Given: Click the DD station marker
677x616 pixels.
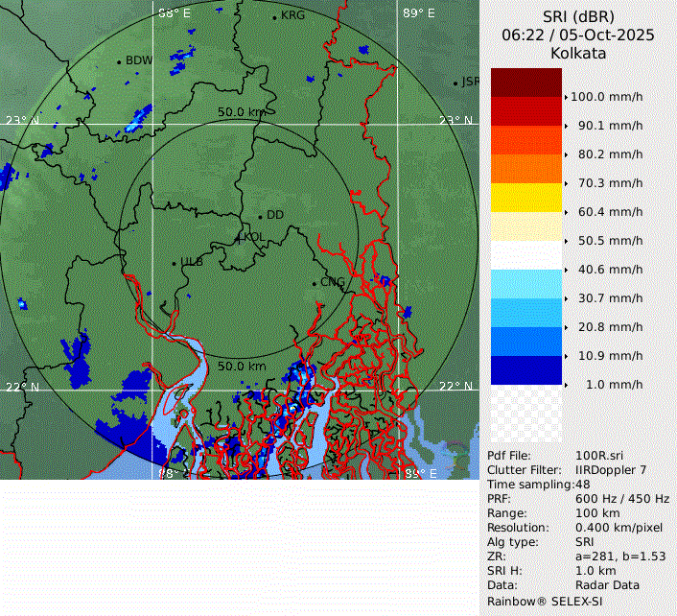Looking at the screenshot, I should click(260, 216).
